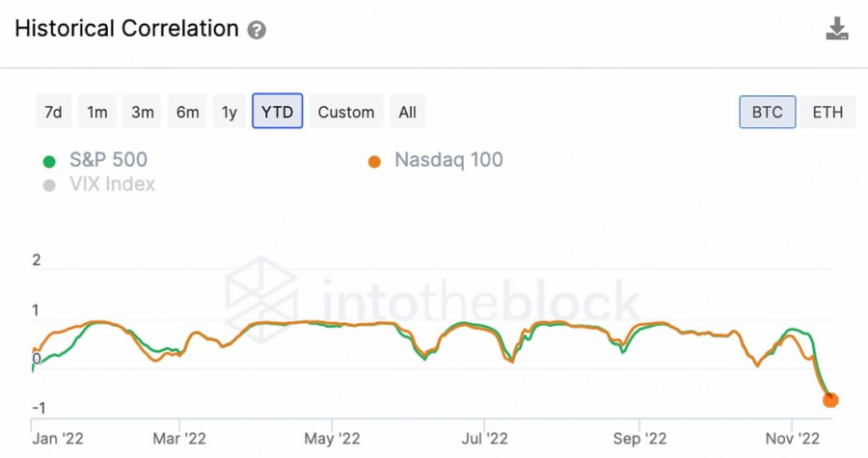Click the green S&P 500 legend dot

[50, 161]
